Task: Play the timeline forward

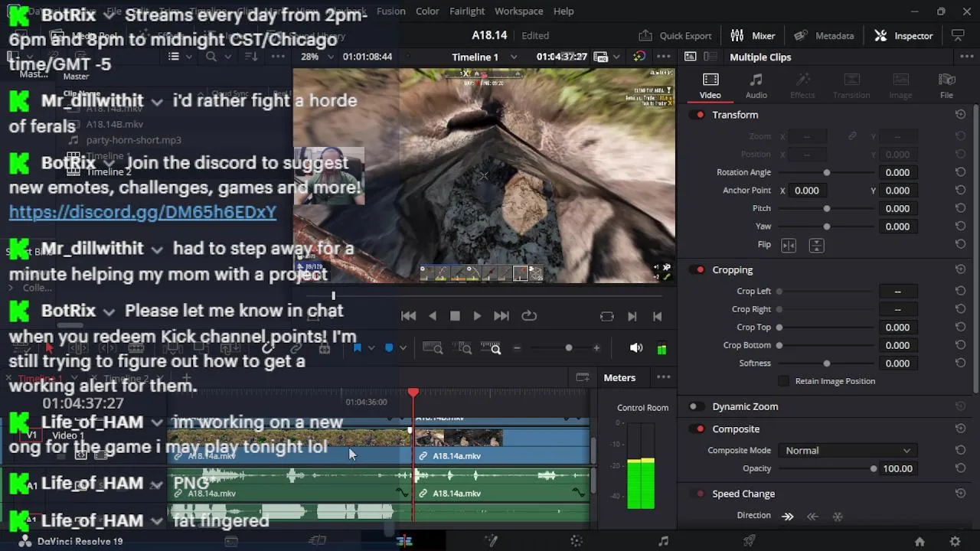Action: click(x=477, y=316)
